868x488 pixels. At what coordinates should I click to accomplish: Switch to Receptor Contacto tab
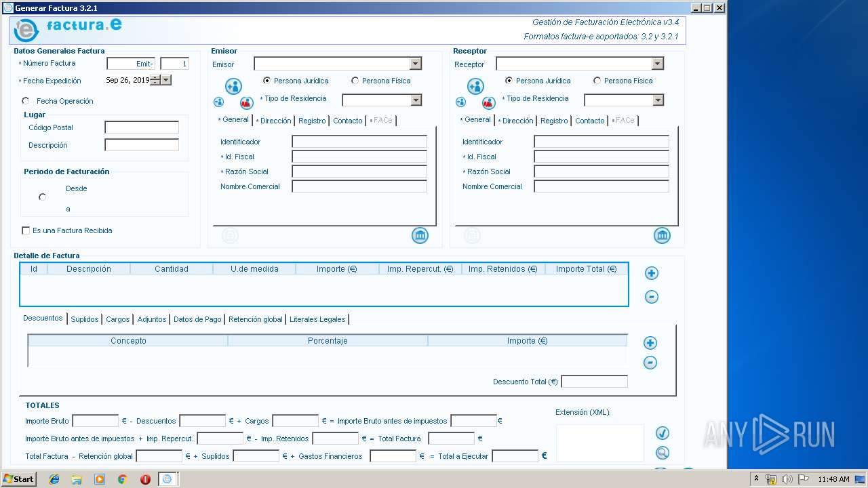pos(590,121)
